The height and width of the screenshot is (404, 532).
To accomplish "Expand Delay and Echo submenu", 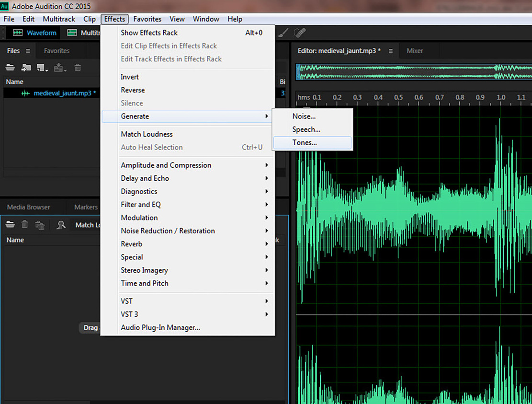I will click(188, 178).
